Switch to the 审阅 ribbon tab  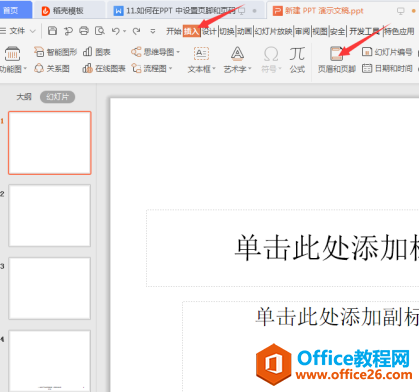(302, 31)
